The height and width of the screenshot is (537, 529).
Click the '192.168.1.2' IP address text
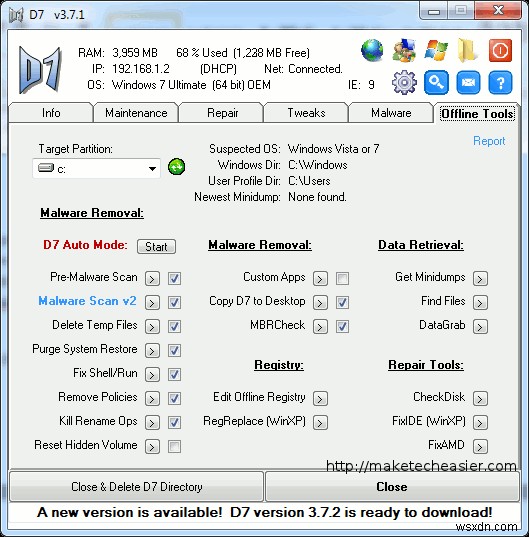coord(141,69)
